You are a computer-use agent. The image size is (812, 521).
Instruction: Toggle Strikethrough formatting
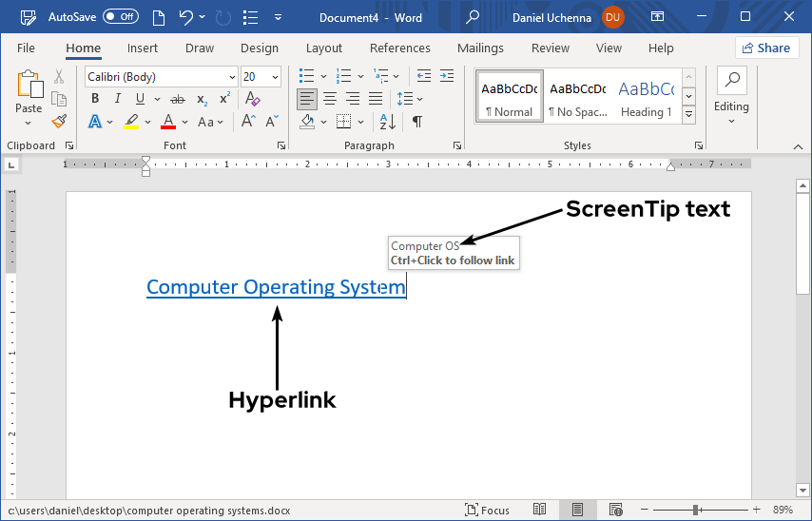[x=178, y=99]
